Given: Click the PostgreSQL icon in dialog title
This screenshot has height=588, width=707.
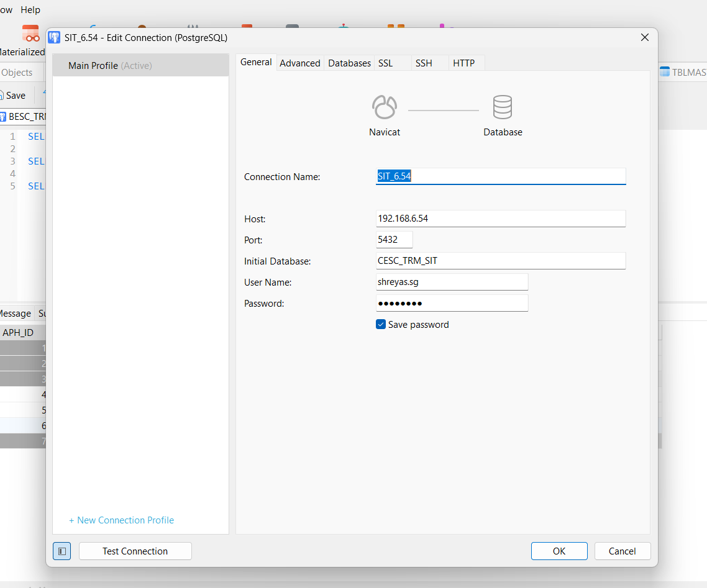Looking at the screenshot, I should [x=55, y=37].
